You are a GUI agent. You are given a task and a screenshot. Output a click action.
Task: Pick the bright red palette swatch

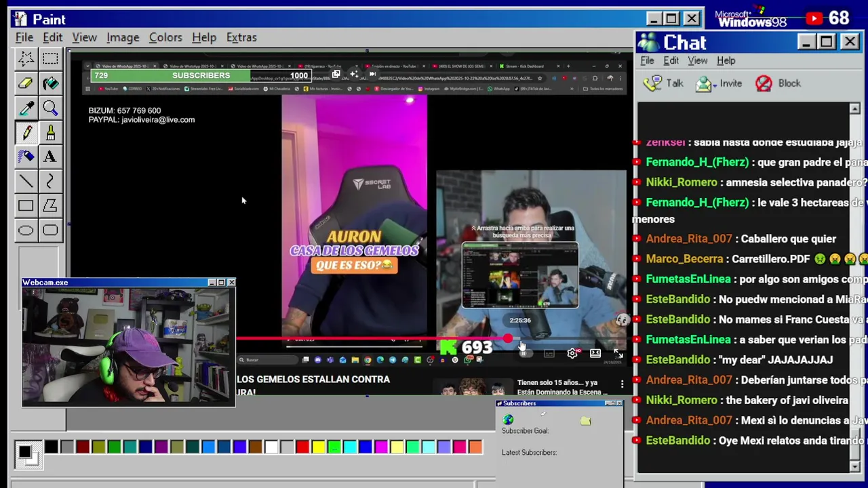302,447
